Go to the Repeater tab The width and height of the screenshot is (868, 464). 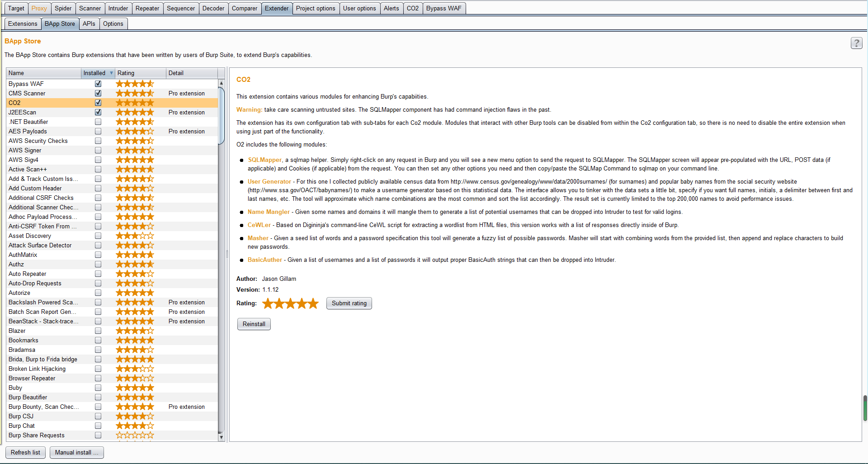(147, 8)
